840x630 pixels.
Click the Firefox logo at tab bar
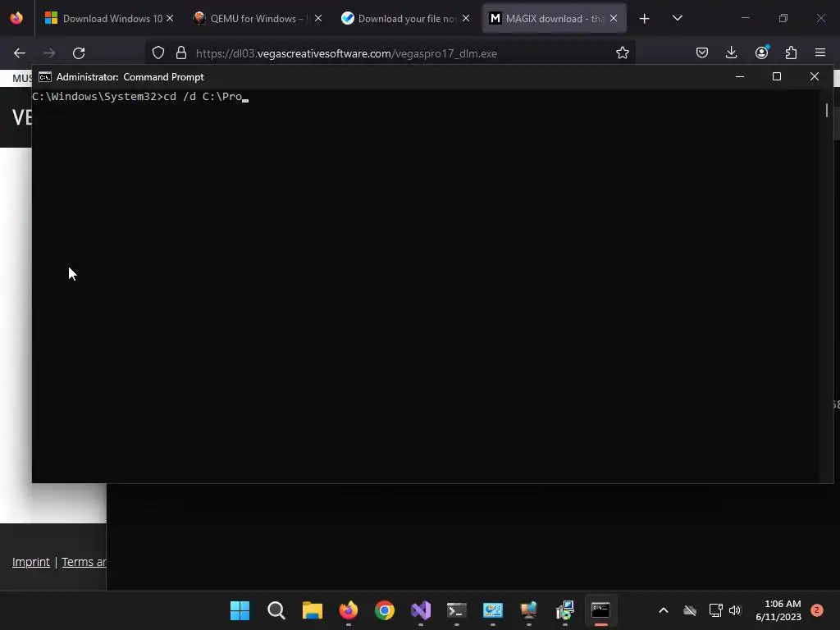point(16,18)
